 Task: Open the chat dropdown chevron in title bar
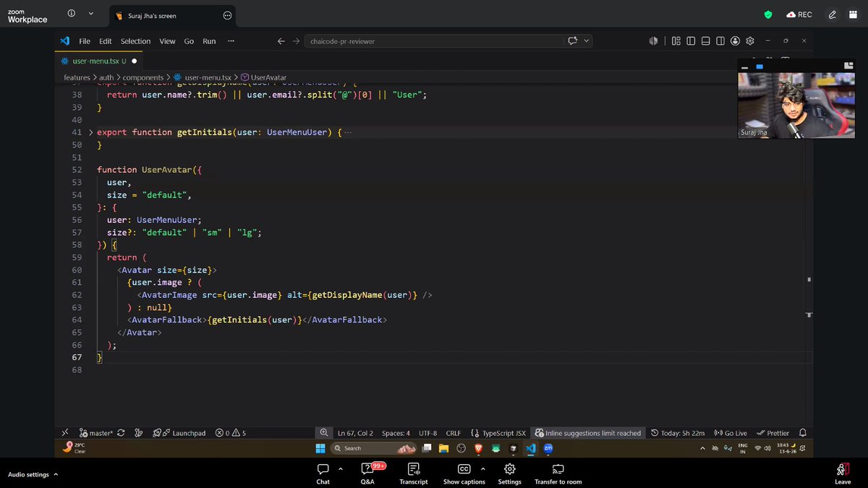[586, 41]
